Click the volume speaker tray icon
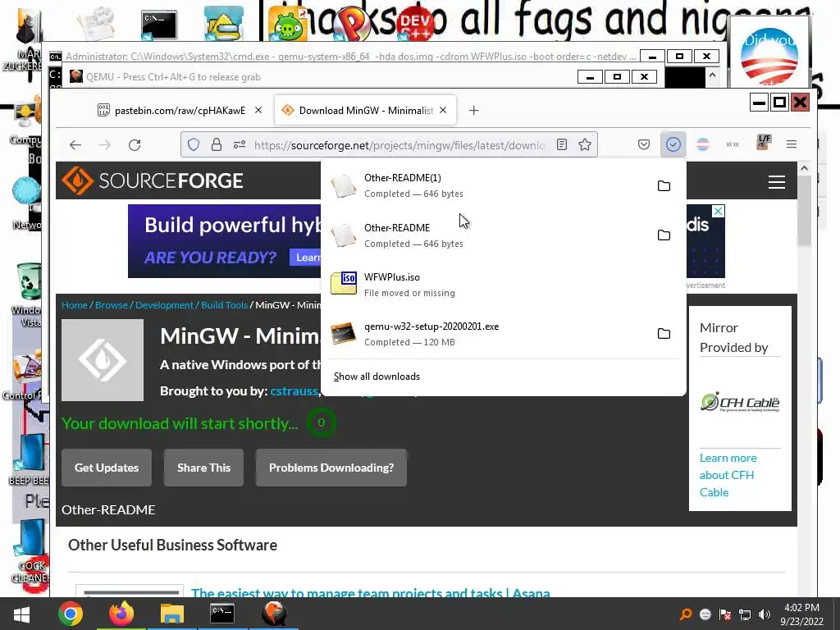The height and width of the screenshot is (630, 840). [765, 614]
